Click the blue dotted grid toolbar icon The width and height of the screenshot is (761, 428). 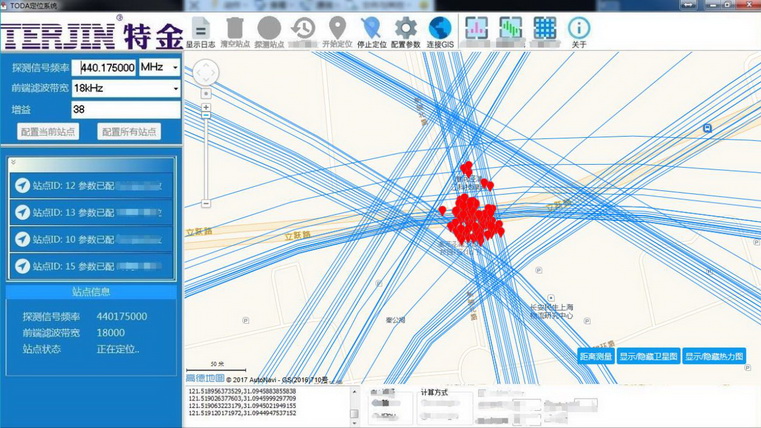544,28
